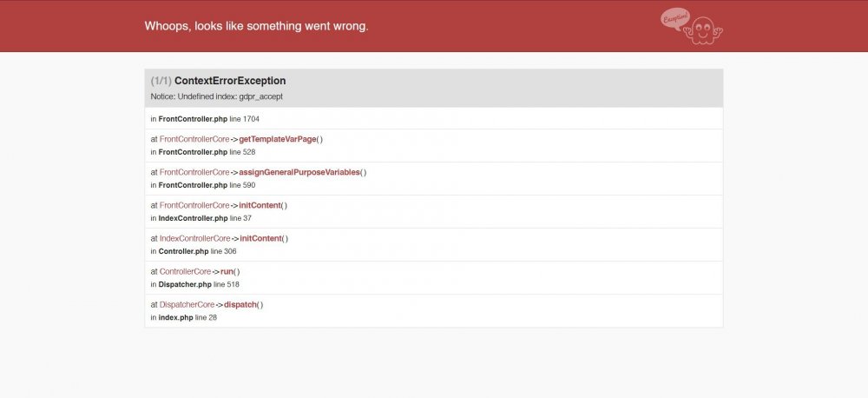Click the IndexControllerCore class link
The image size is (868, 398).
[194, 238]
